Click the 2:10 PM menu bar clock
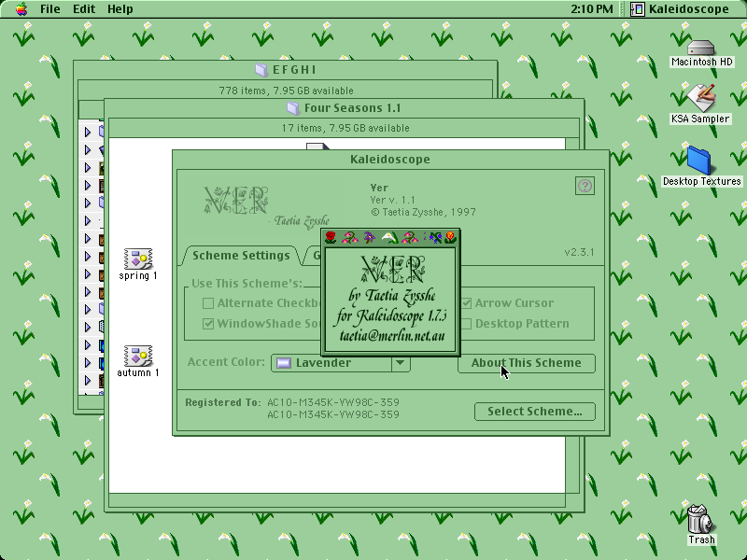 click(x=592, y=8)
